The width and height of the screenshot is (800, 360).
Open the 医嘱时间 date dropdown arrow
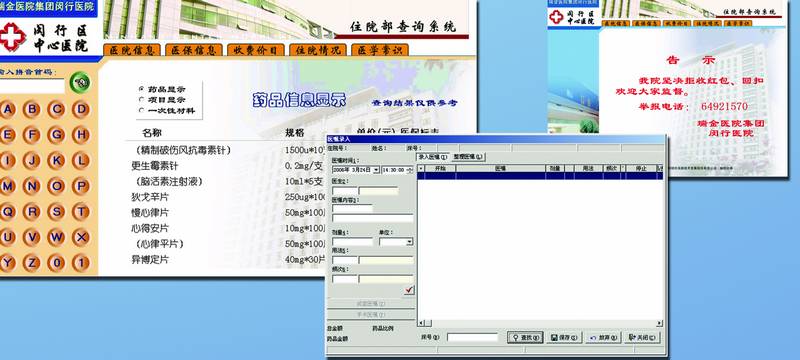(377, 170)
